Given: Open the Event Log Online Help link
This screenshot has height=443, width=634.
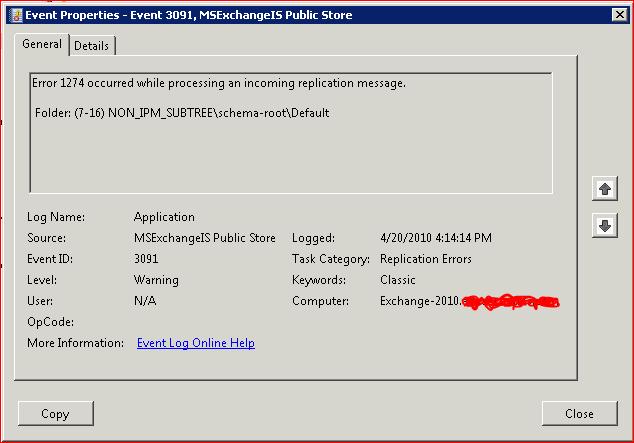Looking at the screenshot, I should tap(195, 343).
